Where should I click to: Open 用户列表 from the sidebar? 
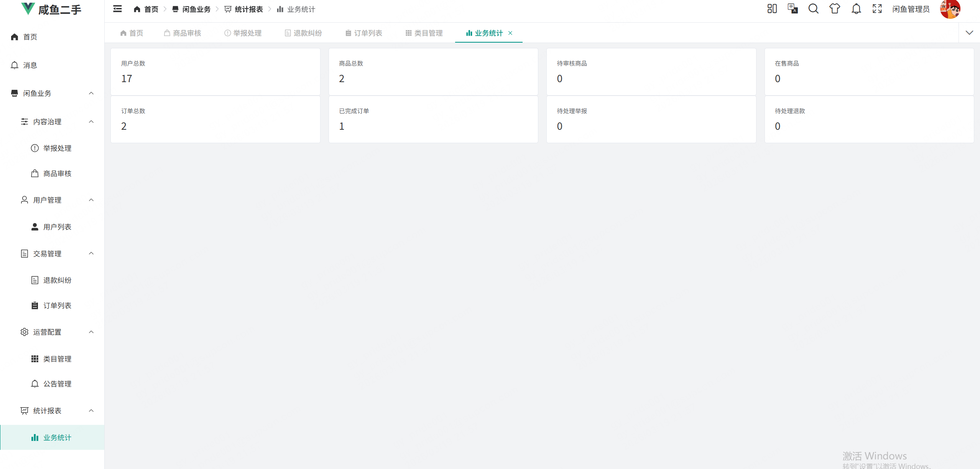pyautogui.click(x=58, y=226)
